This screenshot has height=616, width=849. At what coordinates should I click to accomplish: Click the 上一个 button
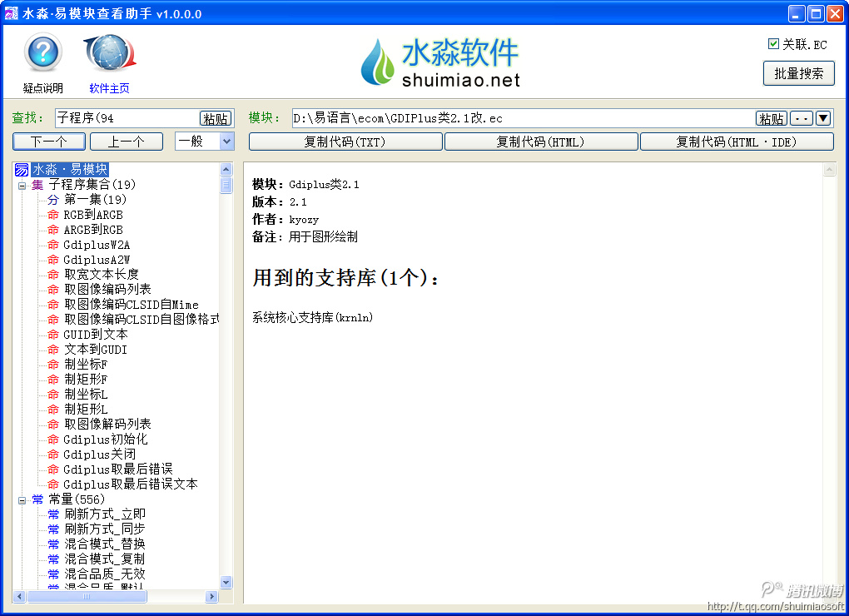[x=127, y=142]
